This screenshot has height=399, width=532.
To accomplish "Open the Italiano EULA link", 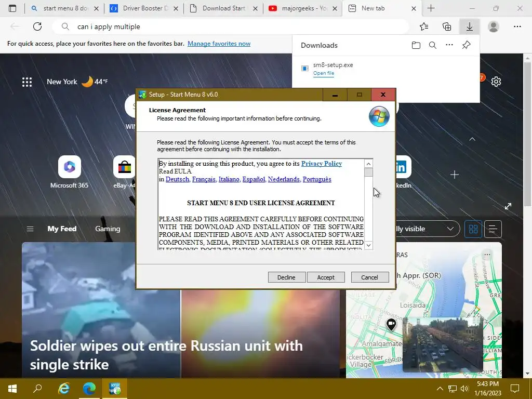I will tap(229, 179).
